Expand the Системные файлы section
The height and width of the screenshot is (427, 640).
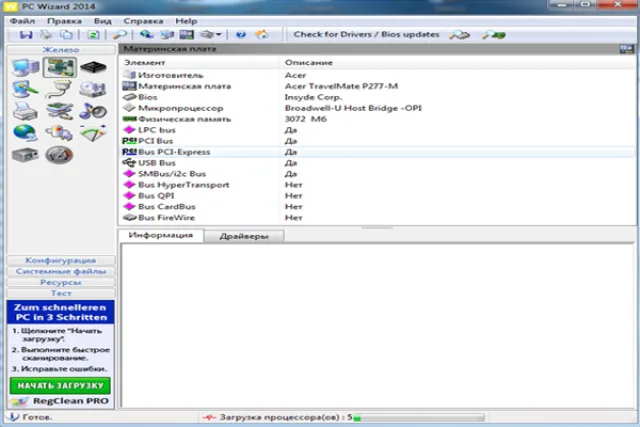pos(61,271)
